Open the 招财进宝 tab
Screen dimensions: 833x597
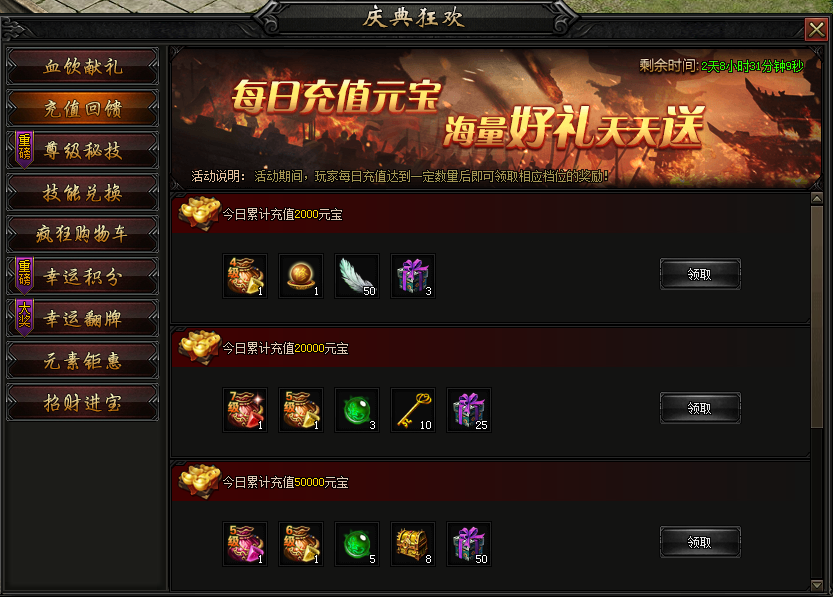click(82, 403)
